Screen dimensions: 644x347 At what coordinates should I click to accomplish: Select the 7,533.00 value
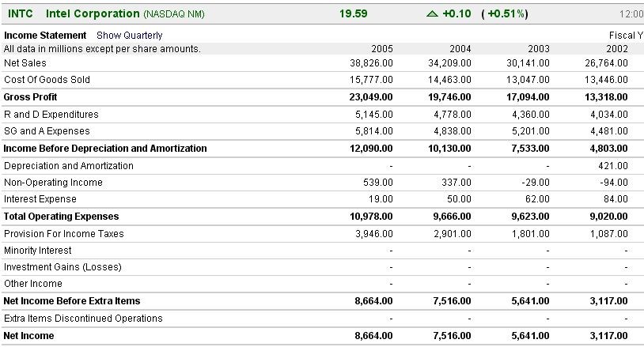530,149
